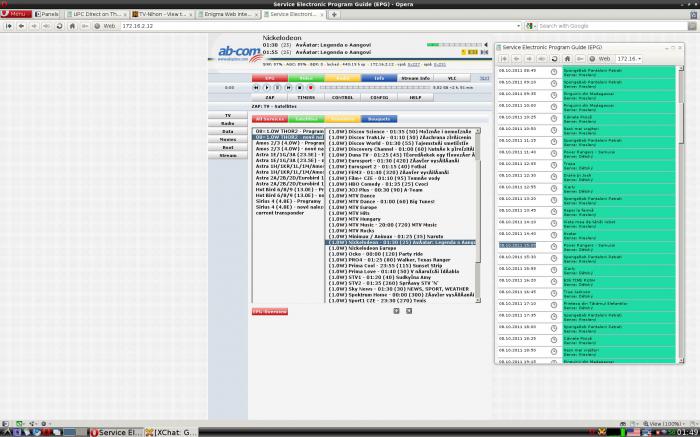Open the Google search engine dropdown
Viewport: 700px width, 437px height.
[x=530, y=26]
